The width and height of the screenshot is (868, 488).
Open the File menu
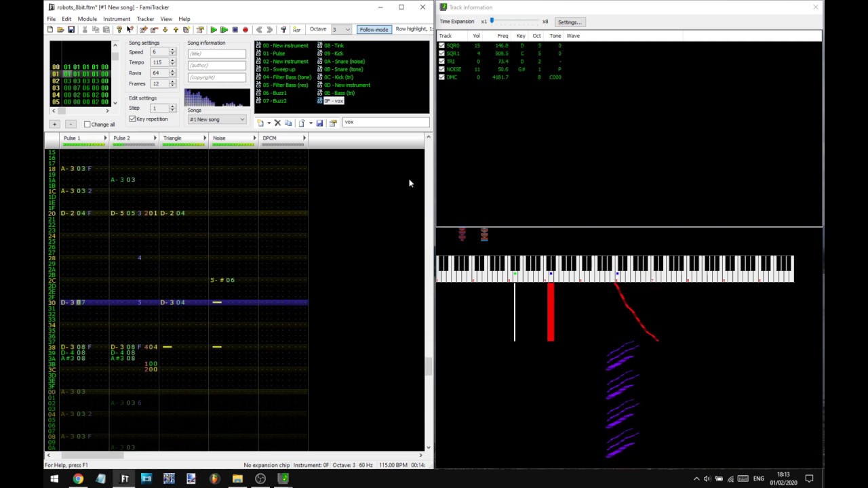(x=51, y=19)
